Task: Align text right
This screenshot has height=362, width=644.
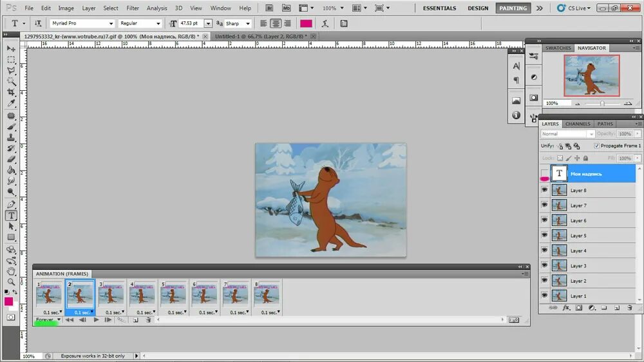Action: pos(287,23)
